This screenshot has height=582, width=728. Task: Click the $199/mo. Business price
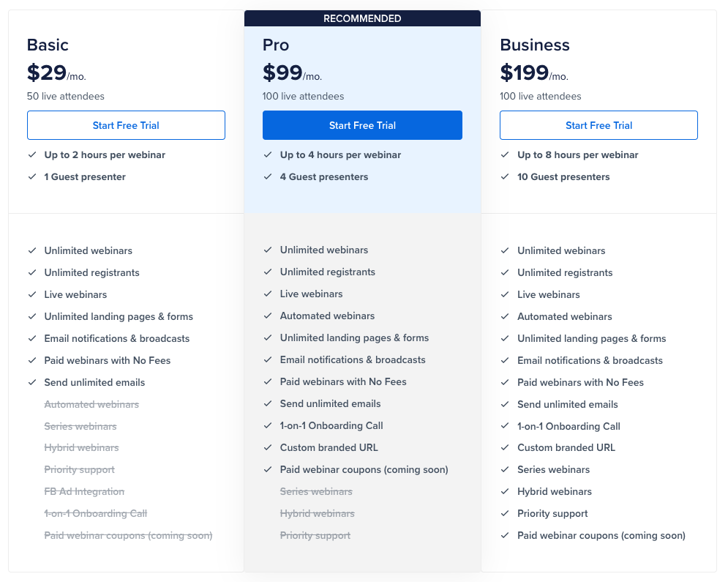[533, 73]
